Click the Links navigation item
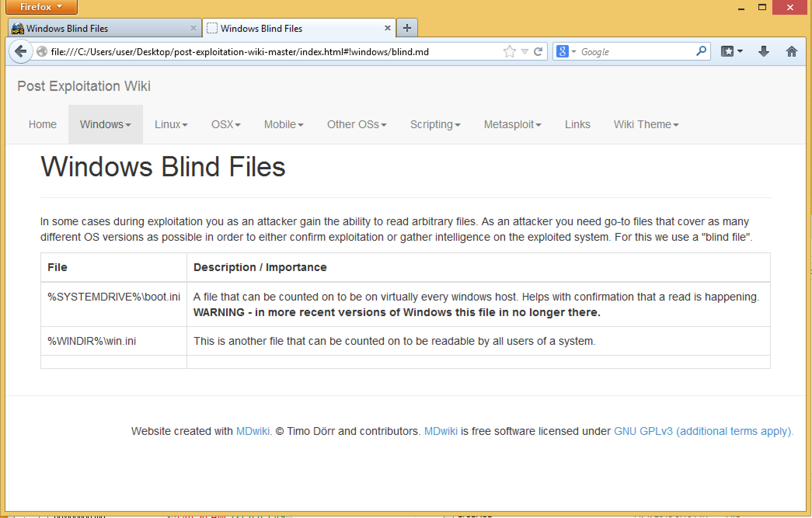 coord(577,125)
